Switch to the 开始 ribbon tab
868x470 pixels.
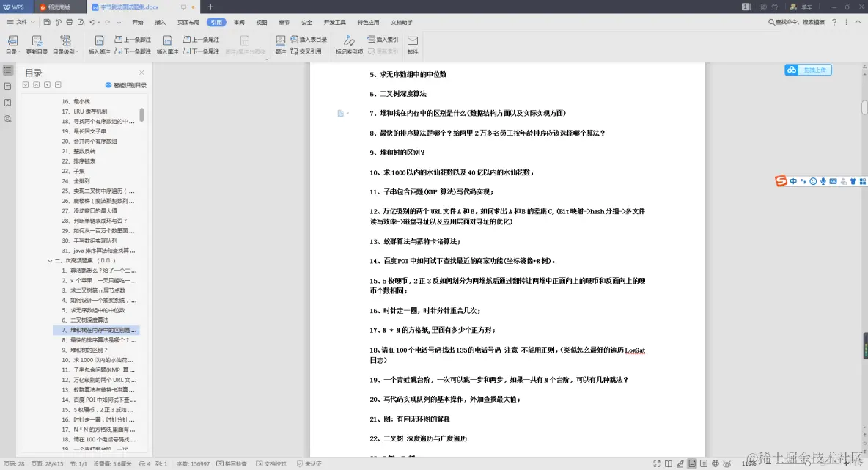click(137, 22)
